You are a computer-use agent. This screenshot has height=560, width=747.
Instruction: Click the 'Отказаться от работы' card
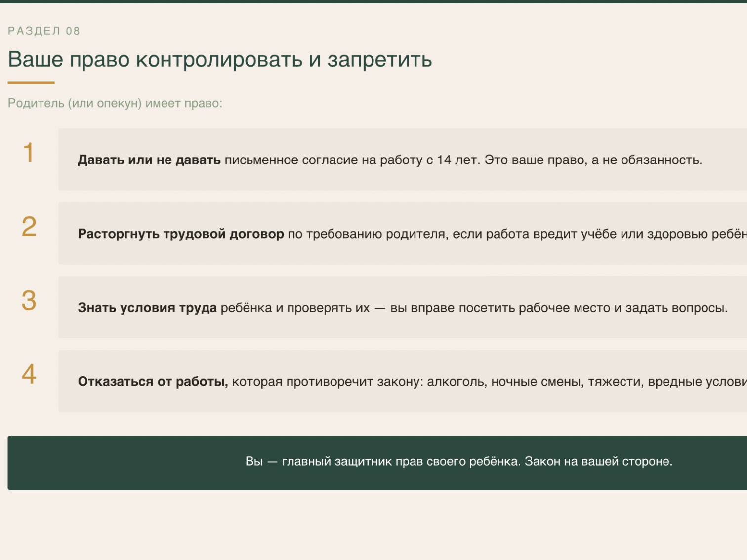pyautogui.click(x=403, y=381)
